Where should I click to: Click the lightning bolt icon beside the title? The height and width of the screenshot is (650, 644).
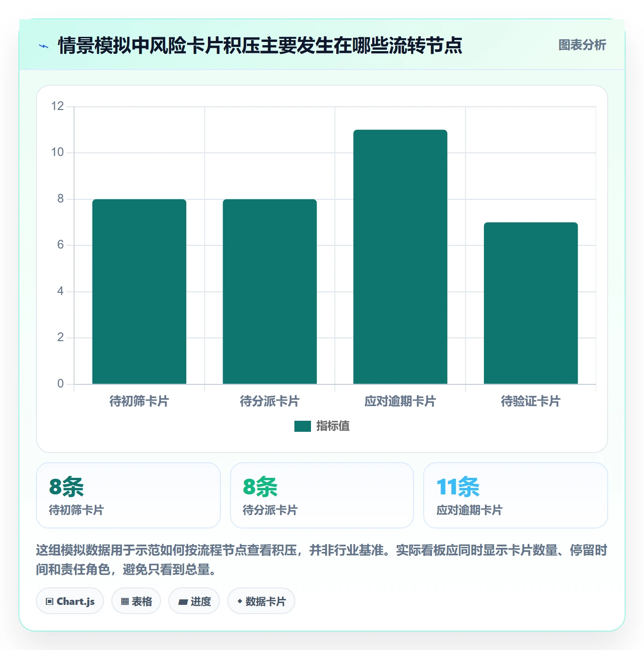(44, 46)
